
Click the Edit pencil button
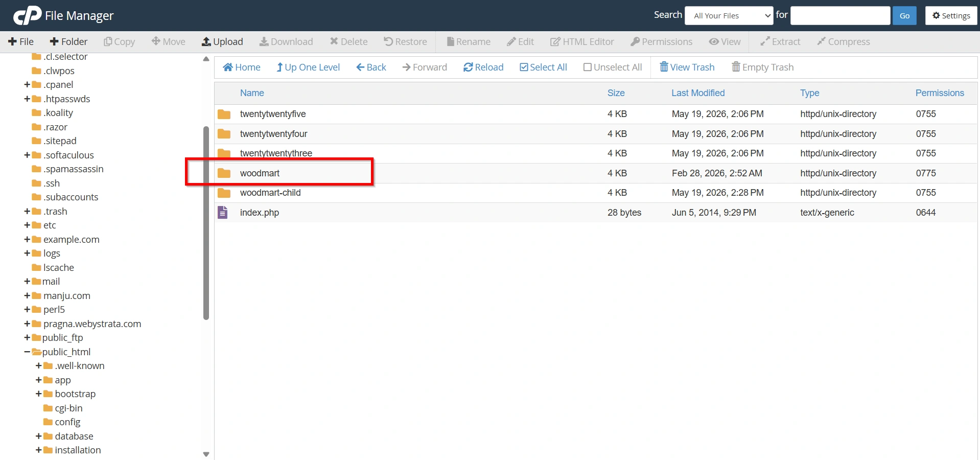[x=520, y=41]
